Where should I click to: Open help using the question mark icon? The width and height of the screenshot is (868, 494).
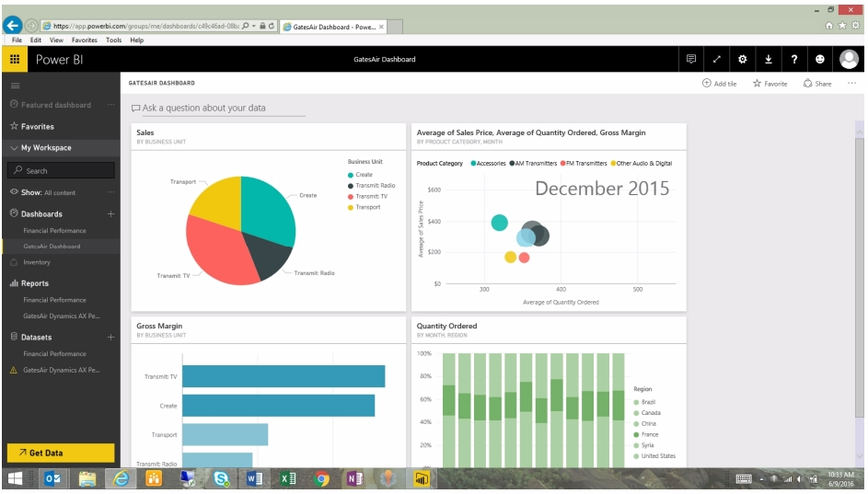pos(794,60)
